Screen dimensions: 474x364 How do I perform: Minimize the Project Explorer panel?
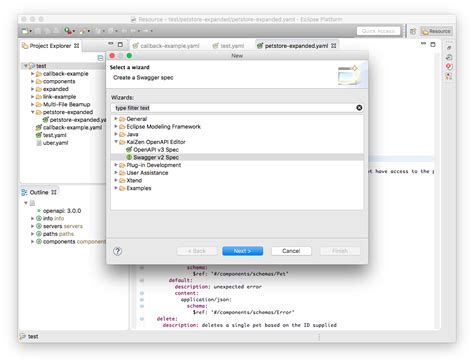point(111,44)
